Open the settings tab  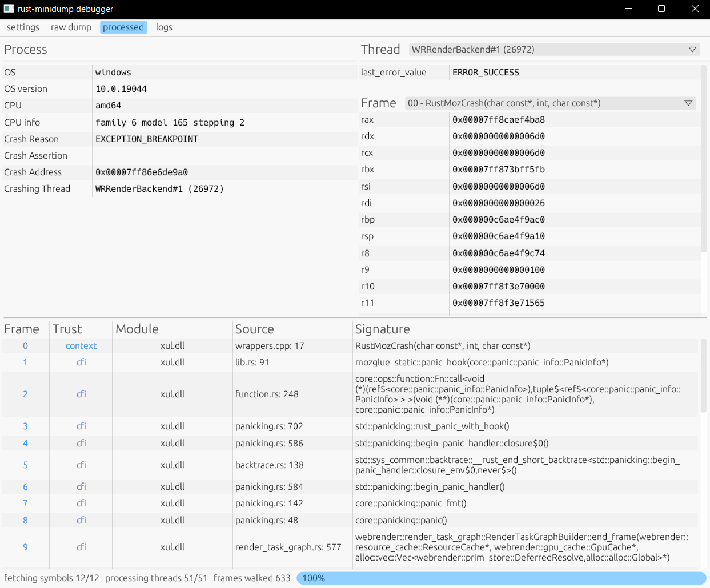click(x=23, y=27)
